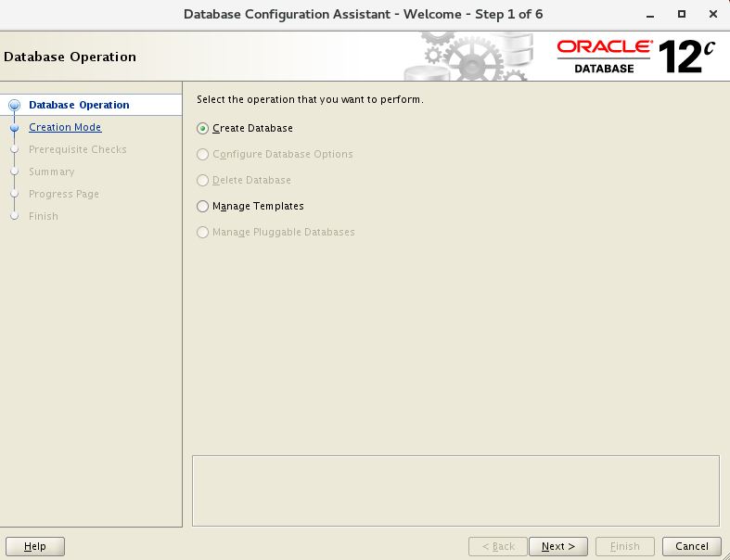Choose Manage Pluggable Databases radio option
The width and height of the screenshot is (730, 560).
click(202, 233)
